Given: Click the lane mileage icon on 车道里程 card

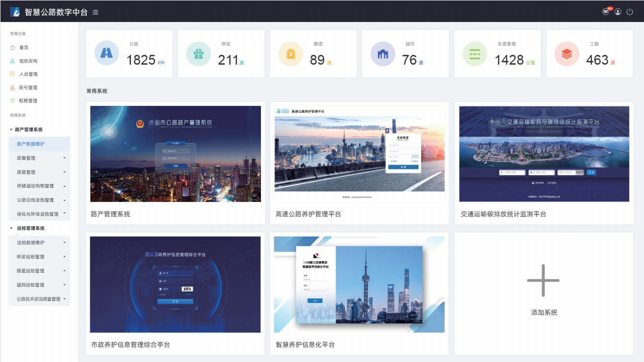Looking at the screenshot, I should (x=475, y=54).
